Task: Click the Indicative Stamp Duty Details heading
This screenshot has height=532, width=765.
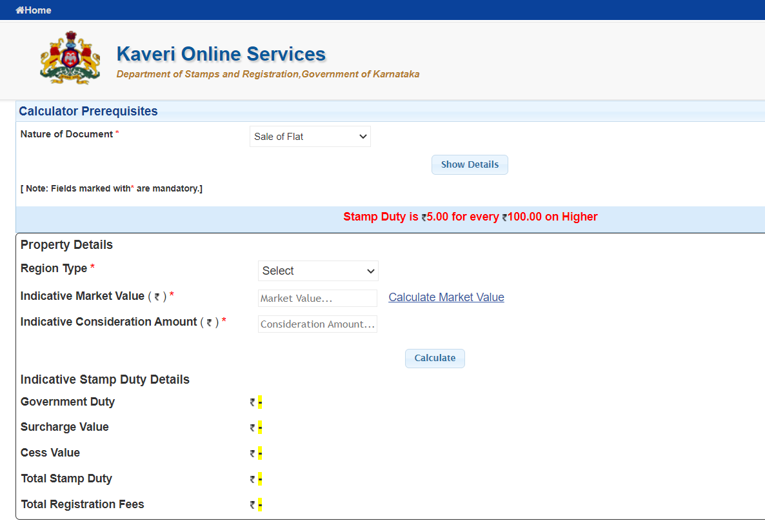Action: pyautogui.click(x=105, y=379)
